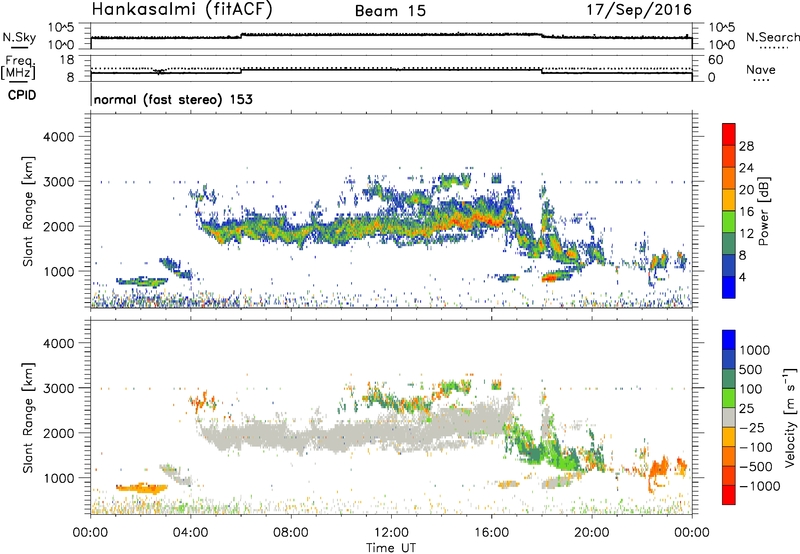
Task: Select the Time UT axis title
Action: 391,548
